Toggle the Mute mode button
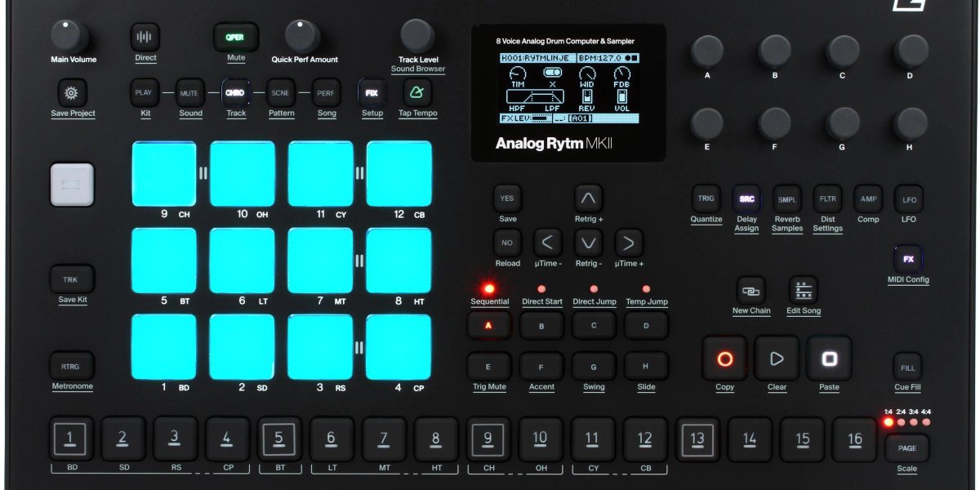980x490 pixels. (x=235, y=36)
